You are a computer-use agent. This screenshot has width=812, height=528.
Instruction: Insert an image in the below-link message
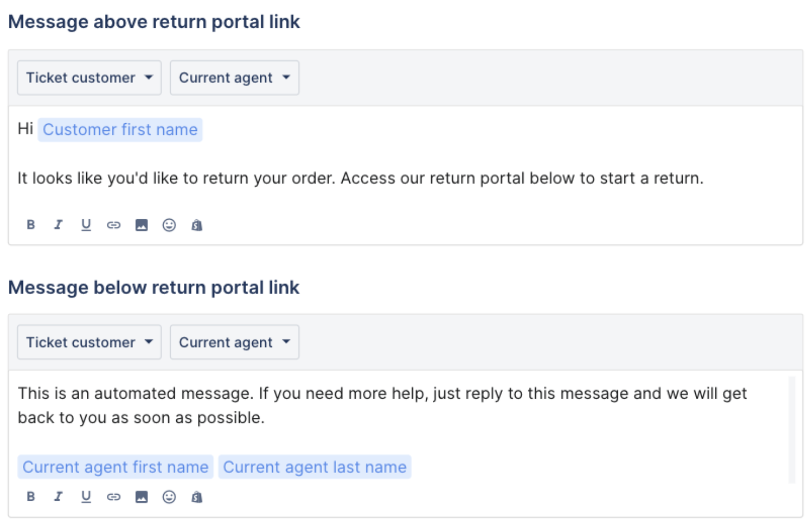[x=141, y=496]
